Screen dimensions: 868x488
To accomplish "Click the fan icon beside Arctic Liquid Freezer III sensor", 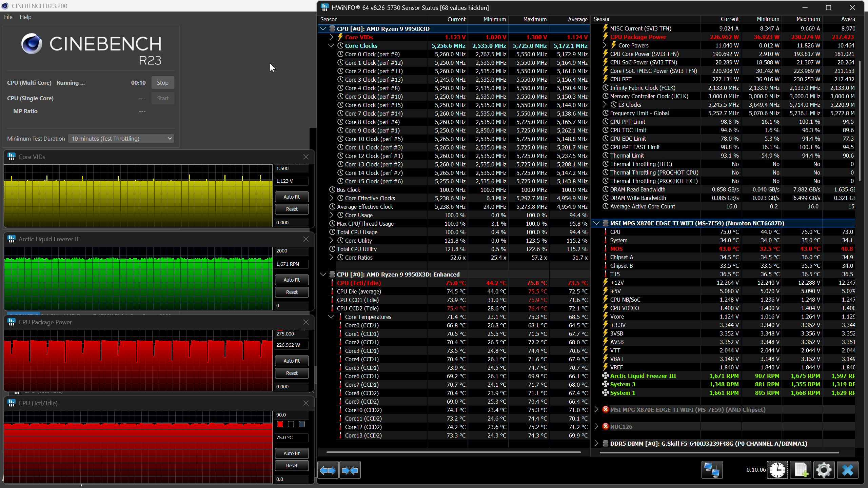I will tap(605, 376).
